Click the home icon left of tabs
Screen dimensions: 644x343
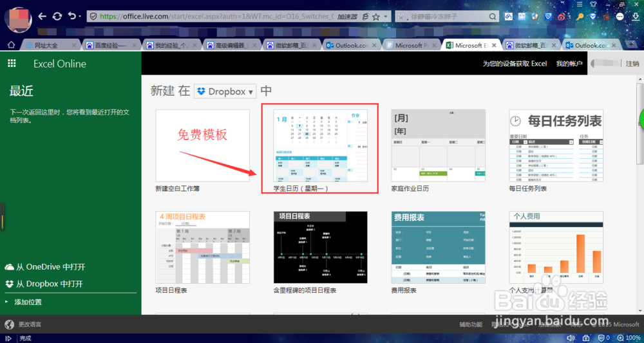click(x=11, y=44)
